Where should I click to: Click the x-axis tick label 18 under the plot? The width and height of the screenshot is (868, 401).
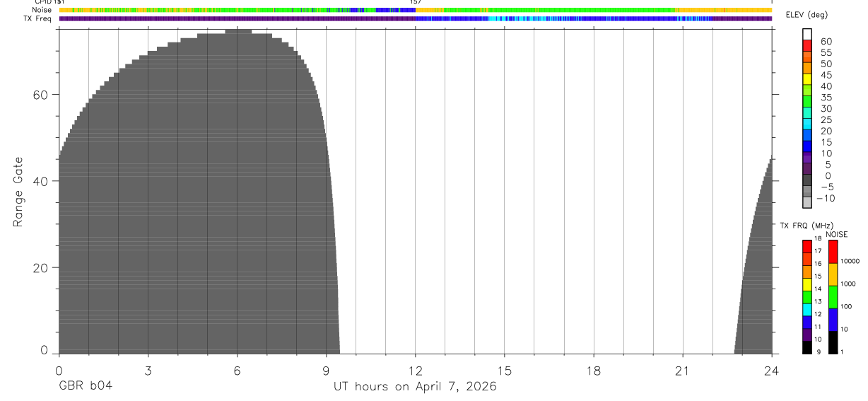(594, 370)
